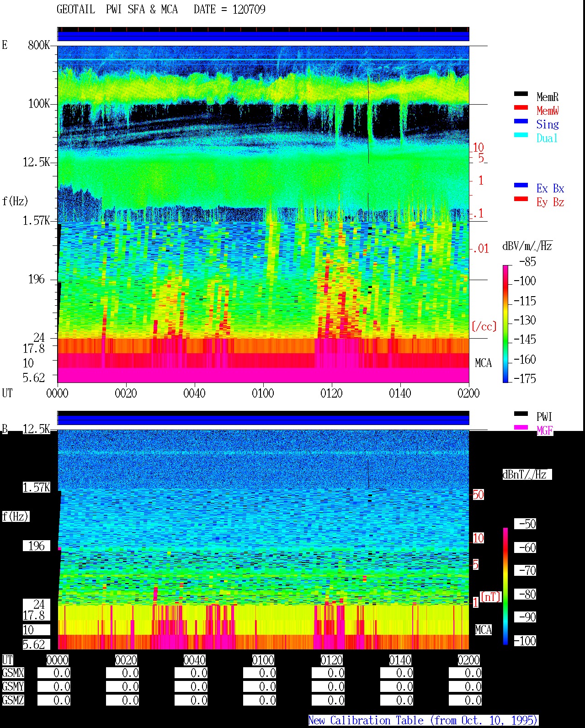
Task: Click the blue Ex Bx legend swatch
Action: [x=521, y=186]
